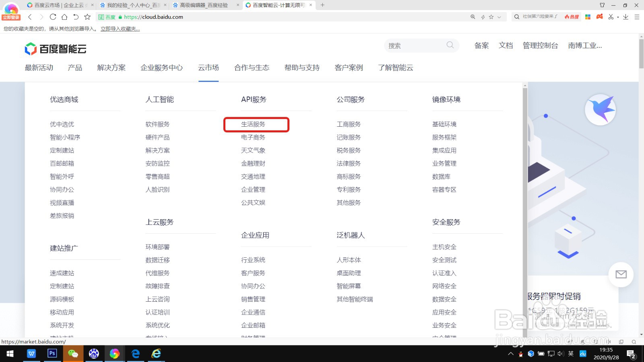Click 电子商务 under API服务
This screenshot has width=644, height=362.
click(253, 138)
